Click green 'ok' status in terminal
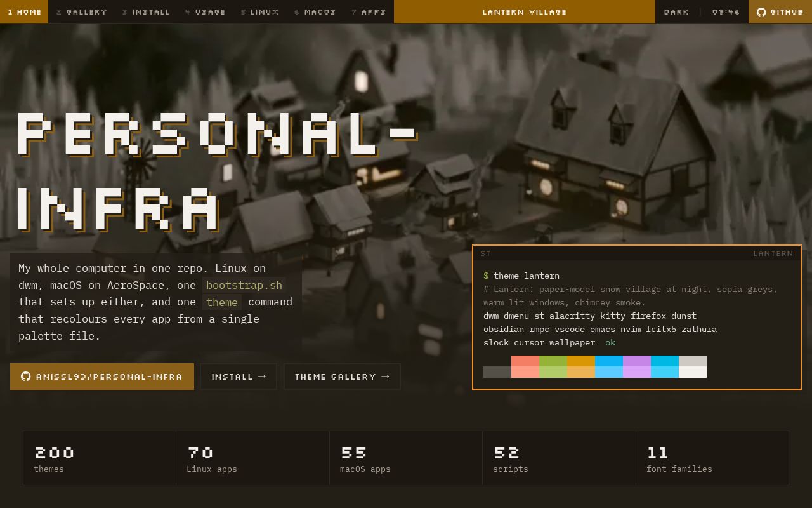Viewport: 812px width, 508px height. (610, 342)
